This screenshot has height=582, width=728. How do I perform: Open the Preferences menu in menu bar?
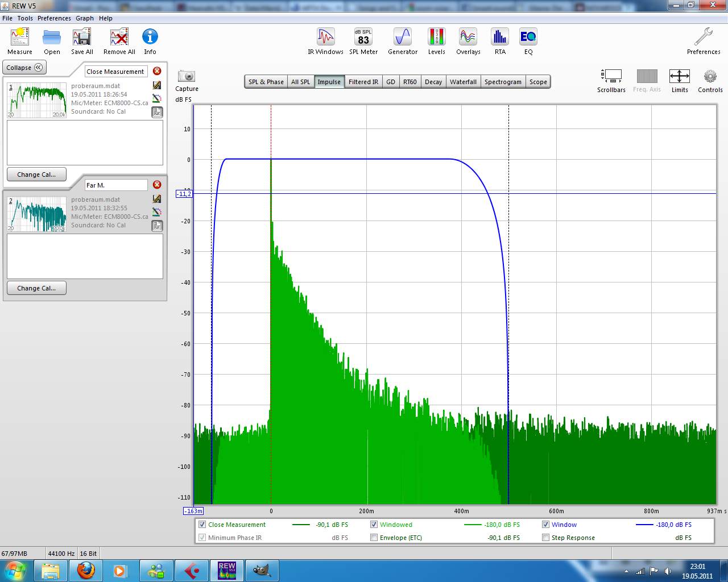click(54, 18)
